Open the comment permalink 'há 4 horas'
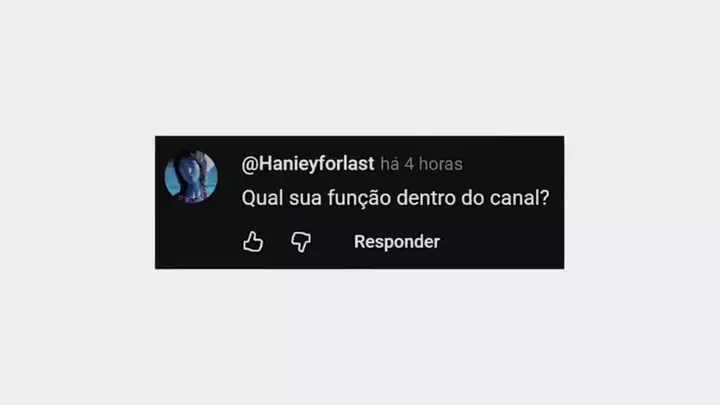The image size is (720, 405). [422, 164]
